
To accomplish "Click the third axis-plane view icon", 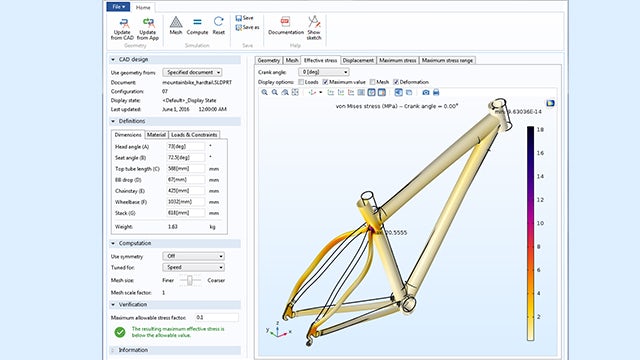I will [x=351, y=93].
